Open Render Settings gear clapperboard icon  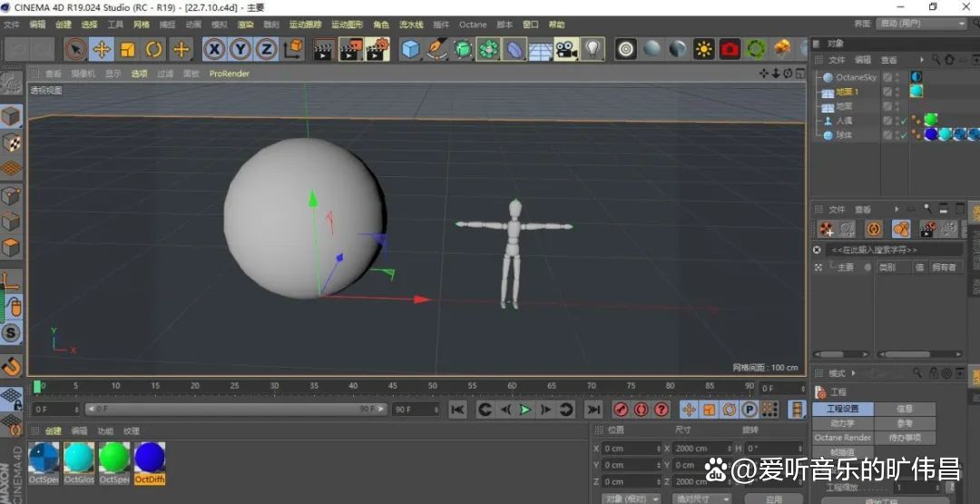point(377,49)
